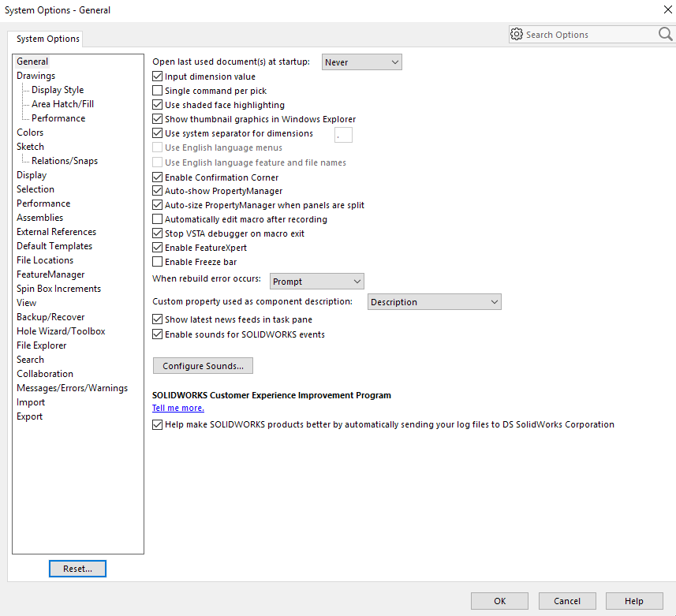Click inside the Search Options field
The height and width of the screenshot is (616, 676).
pyautogui.click(x=588, y=35)
